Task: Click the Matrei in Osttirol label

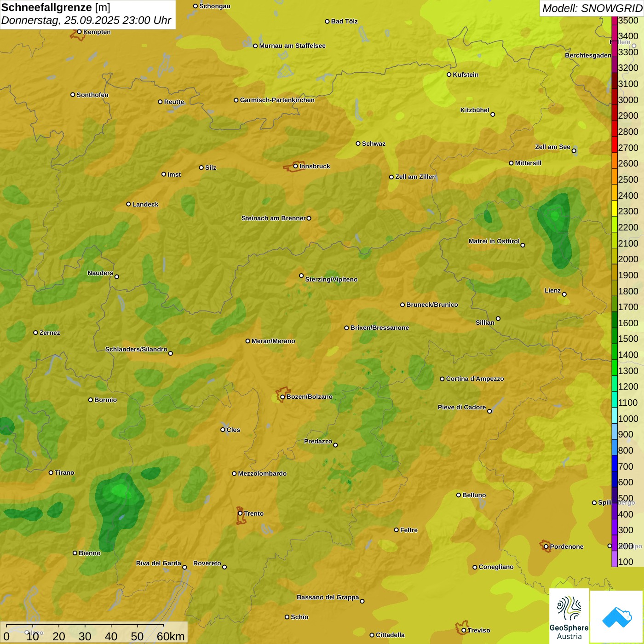Action: tap(494, 241)
